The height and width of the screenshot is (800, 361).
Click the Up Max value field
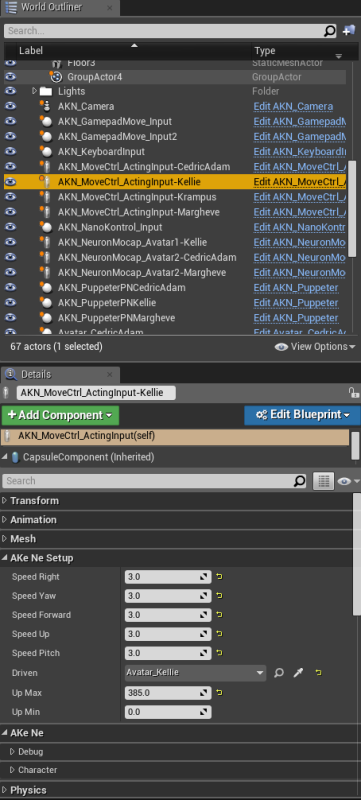168,693
